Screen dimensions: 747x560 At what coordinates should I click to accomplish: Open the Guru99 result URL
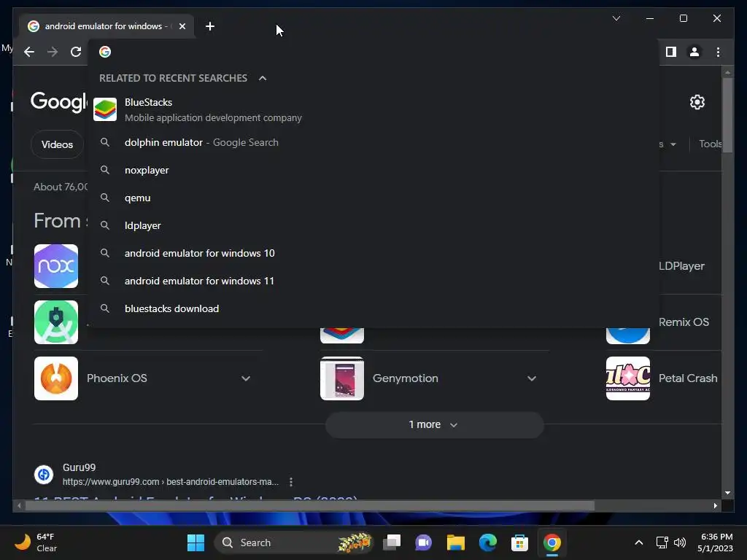pyautogui.click(x=171, y=482)
